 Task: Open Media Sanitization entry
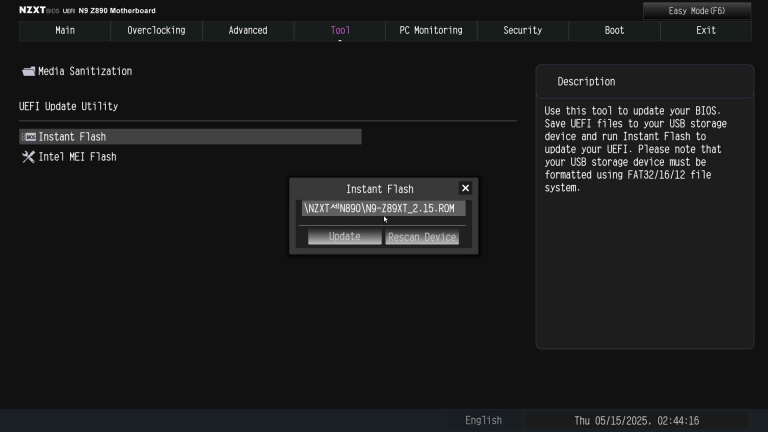coord(85,72)
